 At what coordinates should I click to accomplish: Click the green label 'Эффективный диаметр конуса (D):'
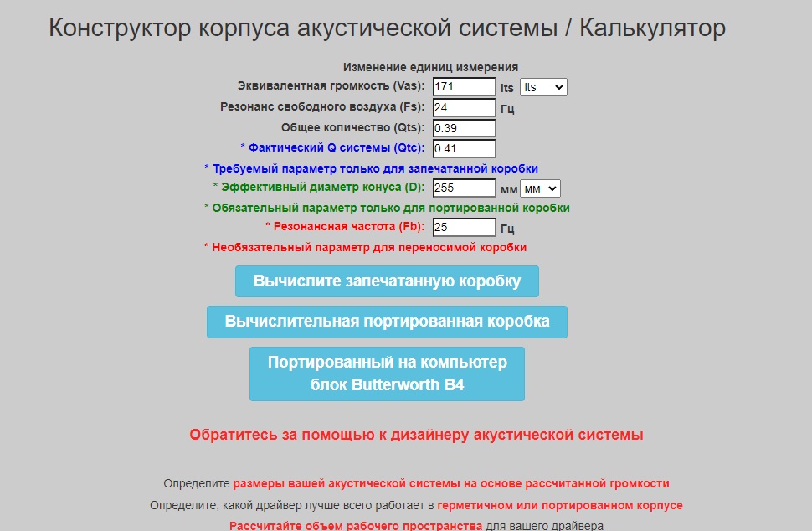click(322, 187)
